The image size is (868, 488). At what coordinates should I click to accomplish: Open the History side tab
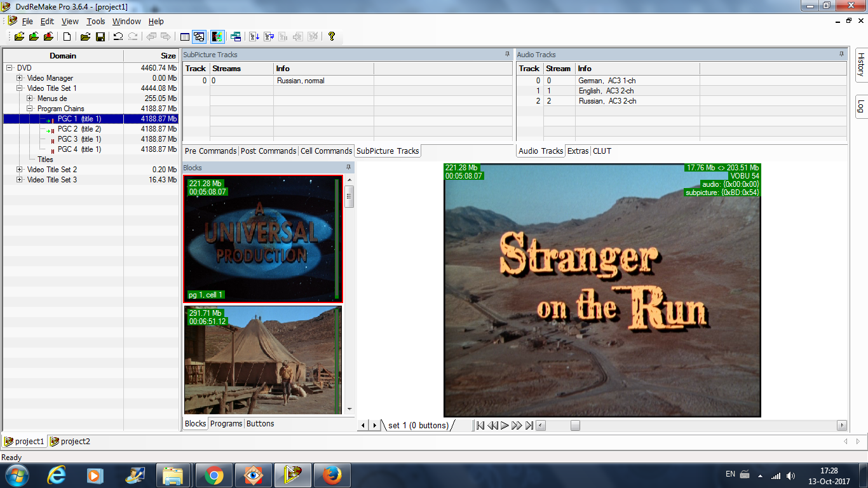(861, 64)
